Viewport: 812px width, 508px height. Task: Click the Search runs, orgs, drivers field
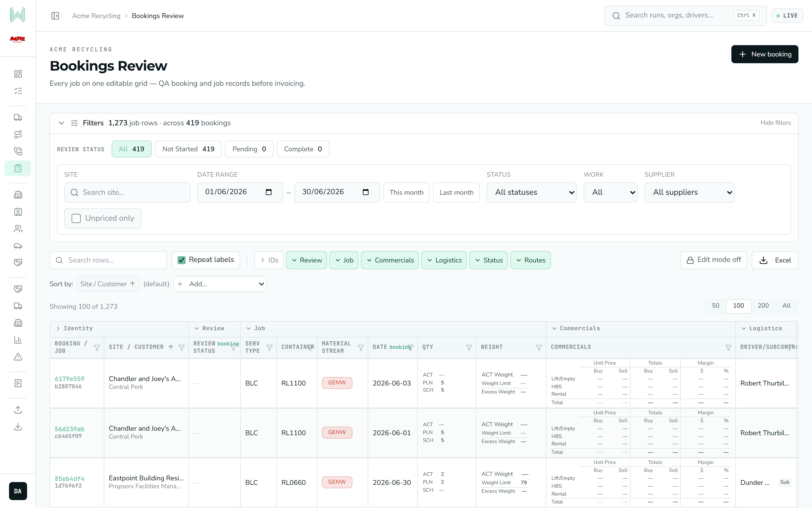point(685,16)
